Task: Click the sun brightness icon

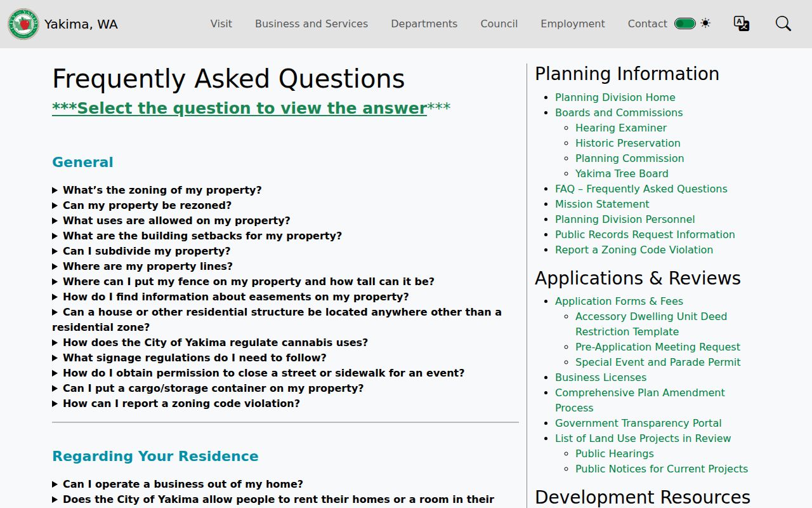Action: (x=705, y=23)
